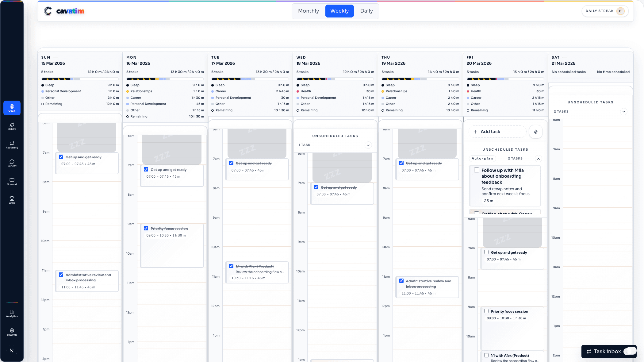Click the small icon next to SUN label
Viewport: 644px width, 362px height.
point(55,57)
